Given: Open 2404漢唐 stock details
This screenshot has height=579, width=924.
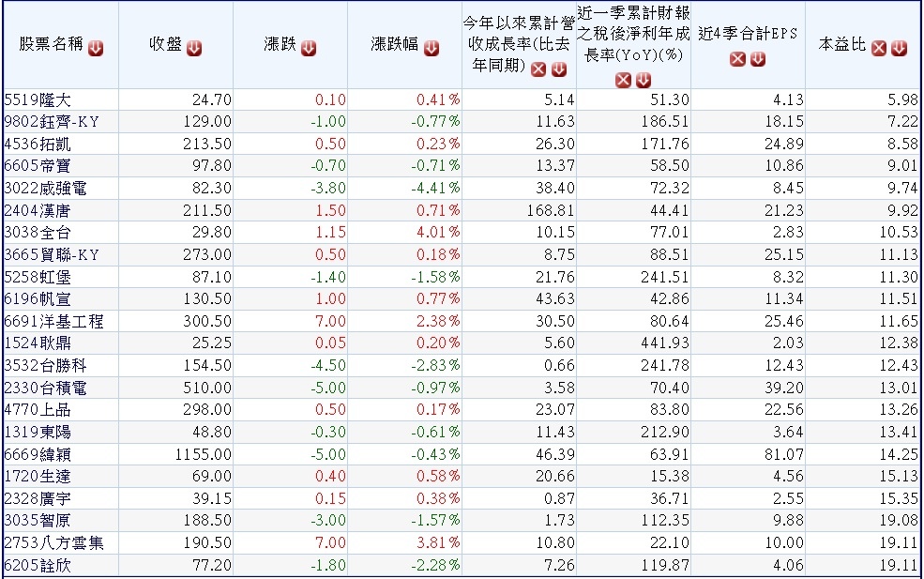Looking at the screenshot, I should [38, 210].
